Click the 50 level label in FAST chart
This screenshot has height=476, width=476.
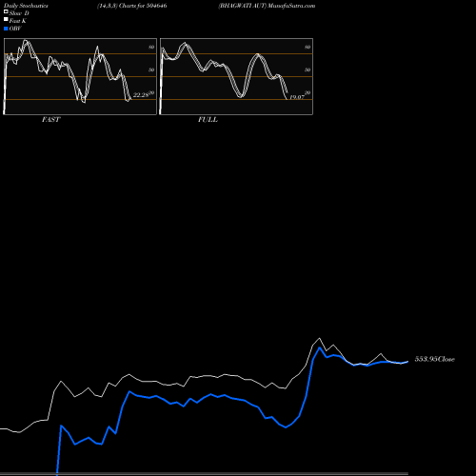click(151, 69)
